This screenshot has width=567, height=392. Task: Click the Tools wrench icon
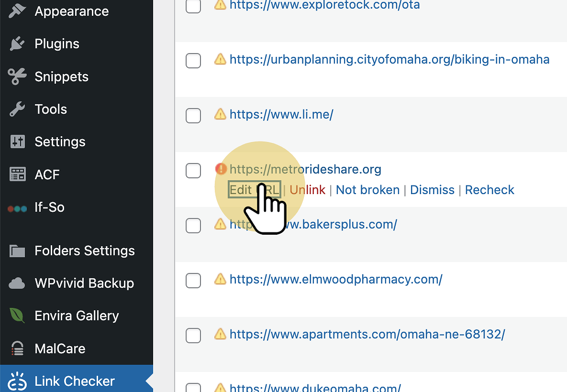(17, 109)
